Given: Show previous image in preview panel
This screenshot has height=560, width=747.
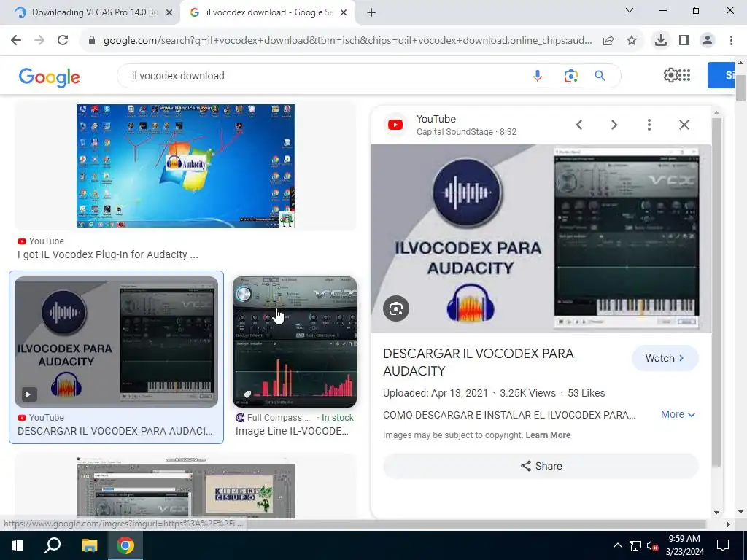Looking at the screenshot, I should [x=578, y=125].
